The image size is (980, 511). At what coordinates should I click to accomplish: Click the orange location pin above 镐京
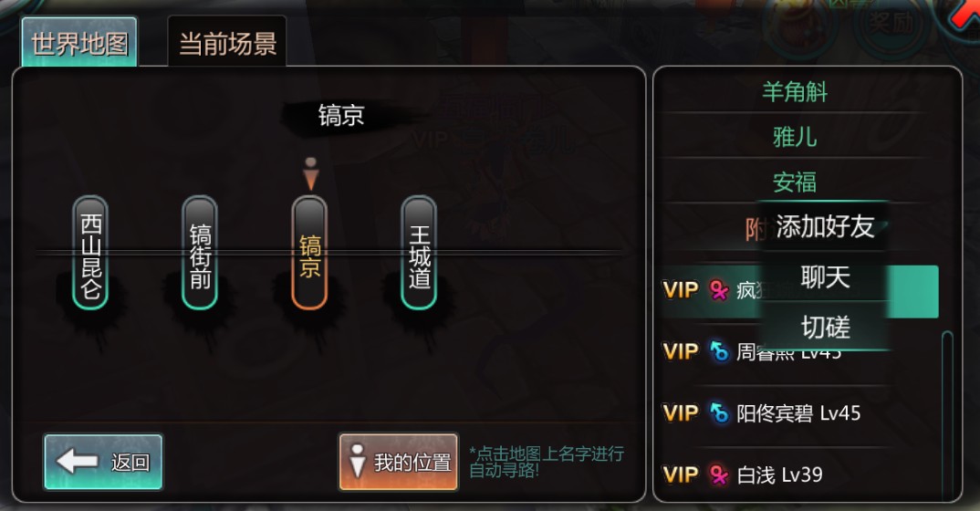(310, 173)
